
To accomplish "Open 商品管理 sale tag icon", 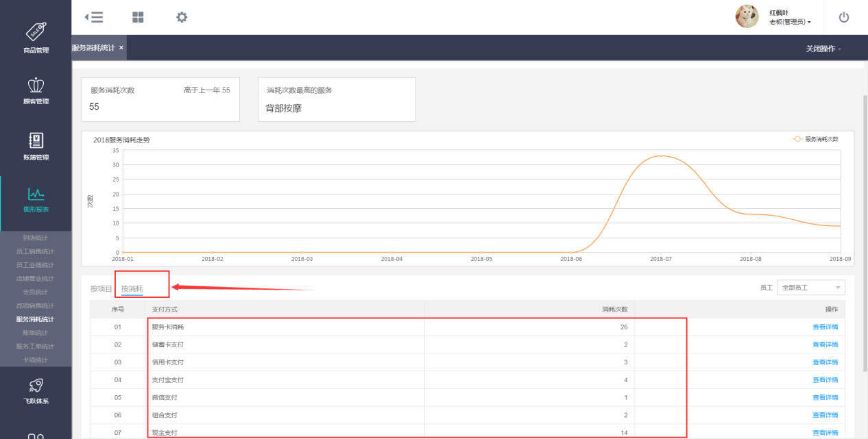I will coord(36,31).
